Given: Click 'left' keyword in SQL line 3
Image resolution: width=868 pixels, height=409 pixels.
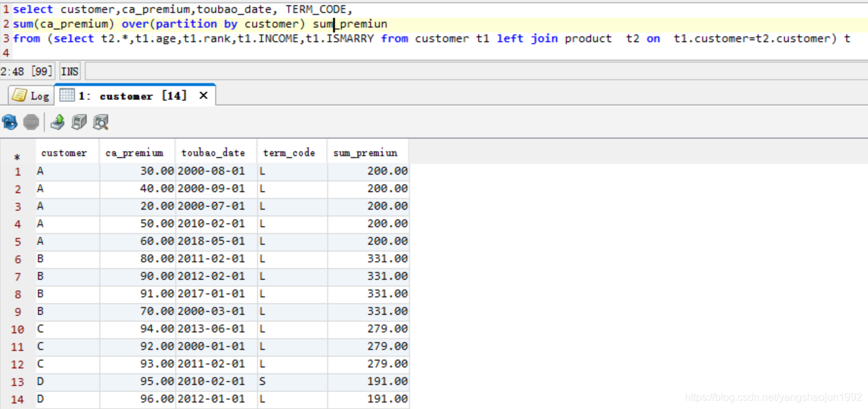Looking at the screenshot, I should click(x=510, y=38).
